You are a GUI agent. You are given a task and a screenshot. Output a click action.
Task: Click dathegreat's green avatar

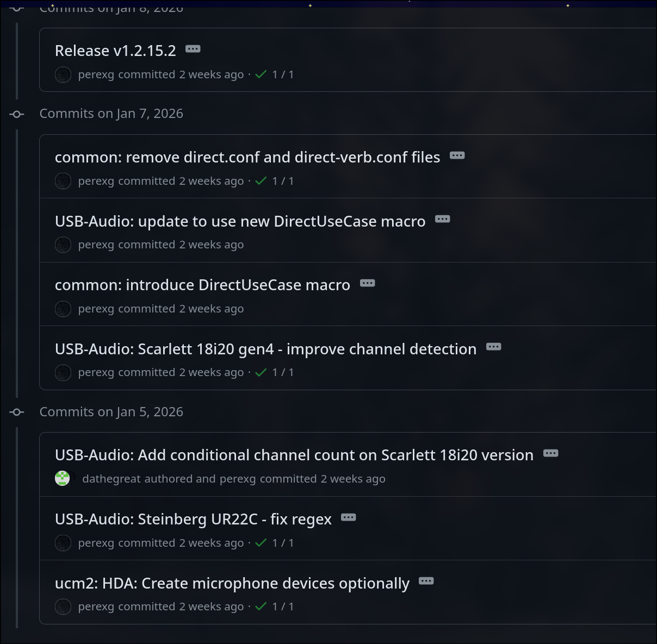click(63, 478)
